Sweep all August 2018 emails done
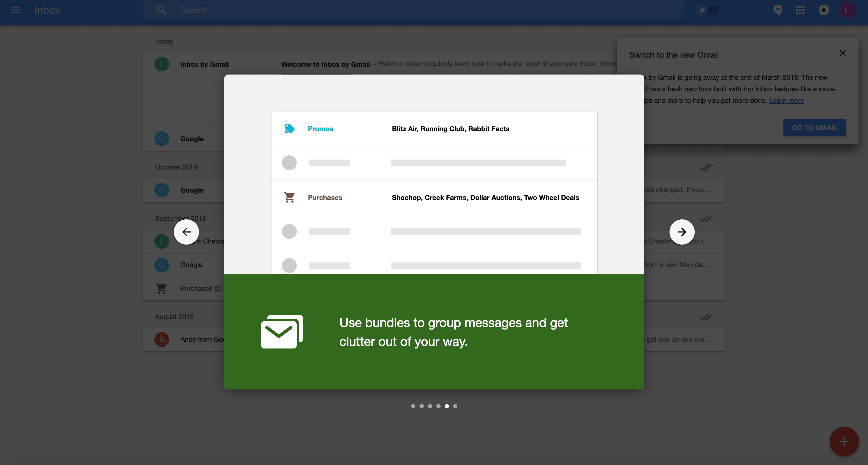 (706, 317)
